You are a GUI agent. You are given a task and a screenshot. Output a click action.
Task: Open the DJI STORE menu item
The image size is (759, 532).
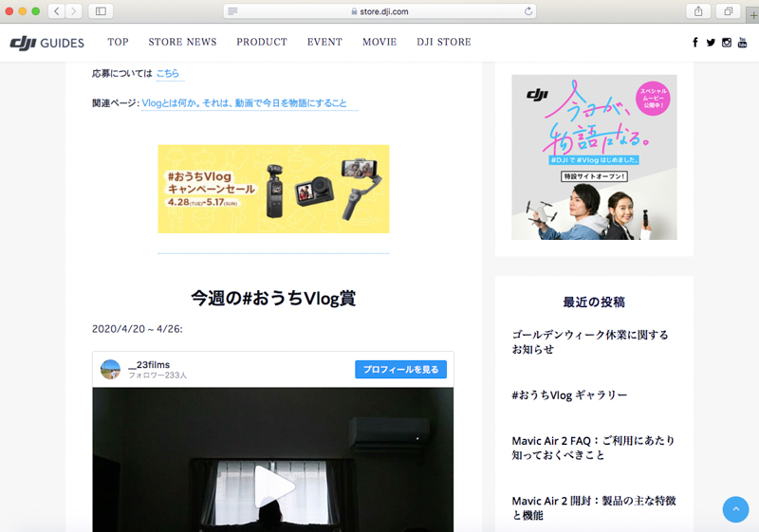coord(444,42)
